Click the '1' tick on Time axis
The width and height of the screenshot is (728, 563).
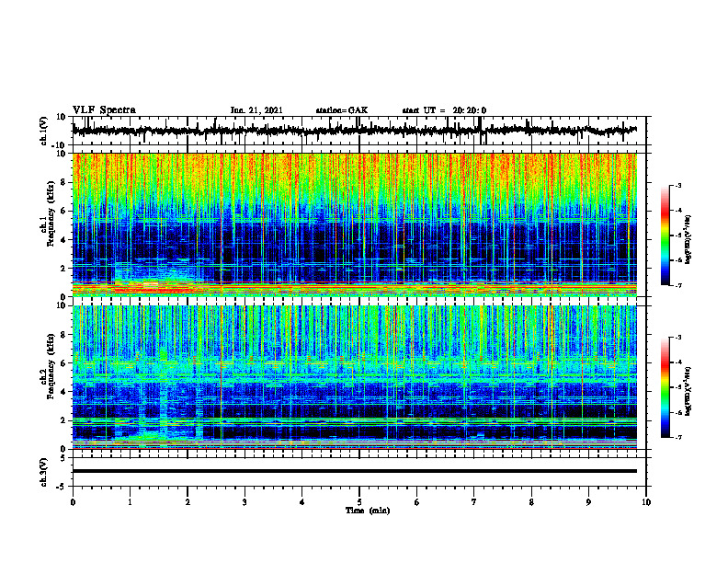point(130,502)
